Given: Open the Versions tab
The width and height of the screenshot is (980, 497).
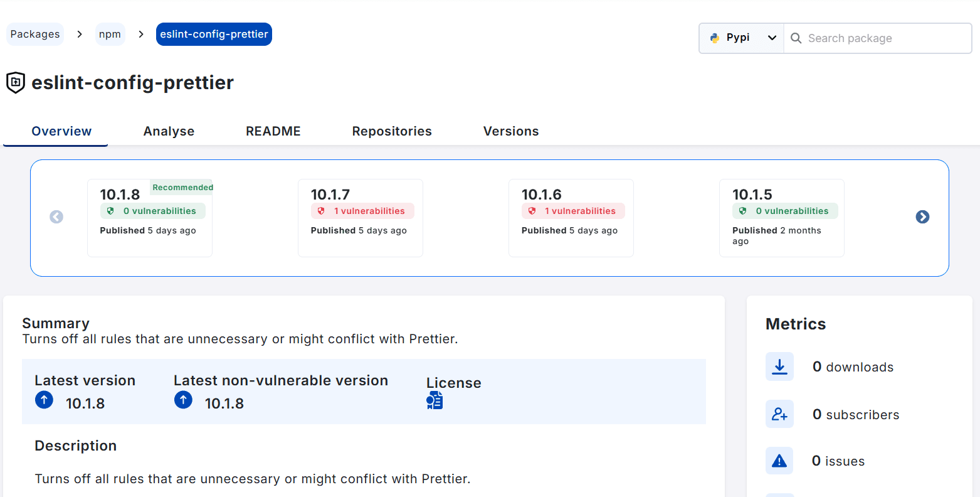Looking at the screenshot, I should tap(511, 131).
